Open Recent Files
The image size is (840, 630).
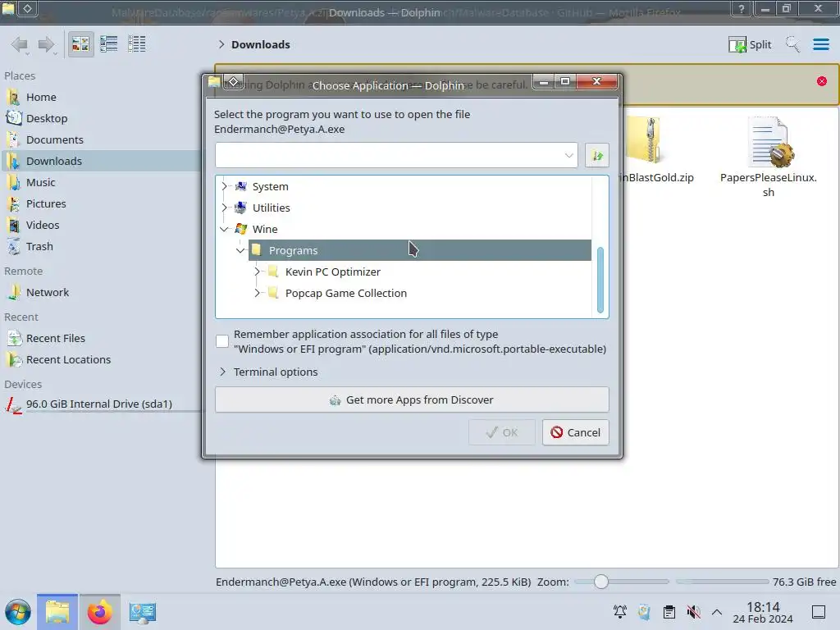click(56, 339)
